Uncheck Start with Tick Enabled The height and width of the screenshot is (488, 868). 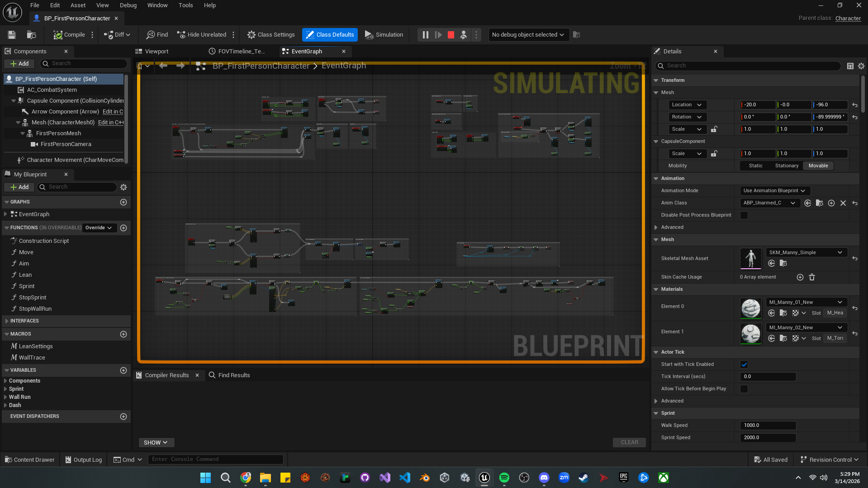click(x=744, y=365)
